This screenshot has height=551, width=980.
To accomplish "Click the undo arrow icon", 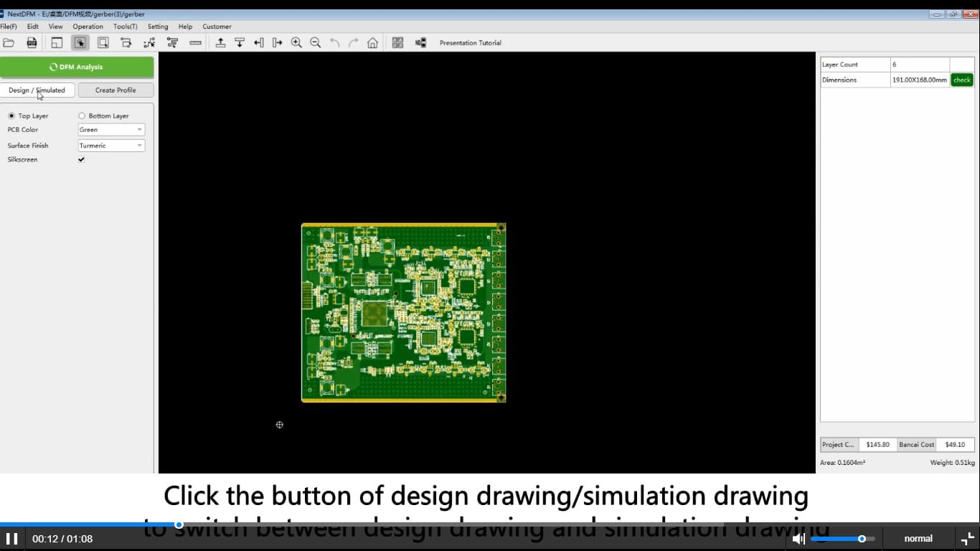I will coord(334,43).
